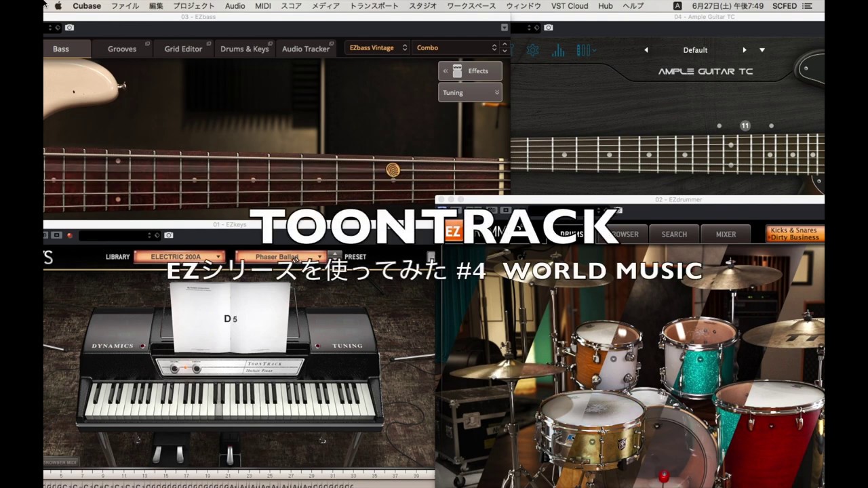The image size is (868, 488).
Task: Open the Audio Tracker tab
Action: [x=306, y=49]
